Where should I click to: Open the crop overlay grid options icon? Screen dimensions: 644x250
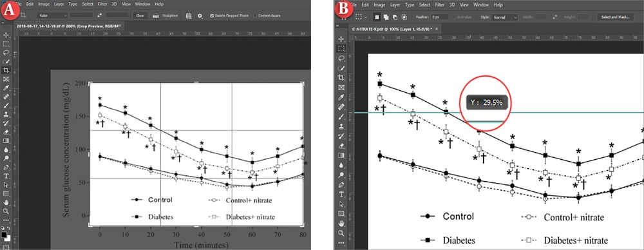189,15
